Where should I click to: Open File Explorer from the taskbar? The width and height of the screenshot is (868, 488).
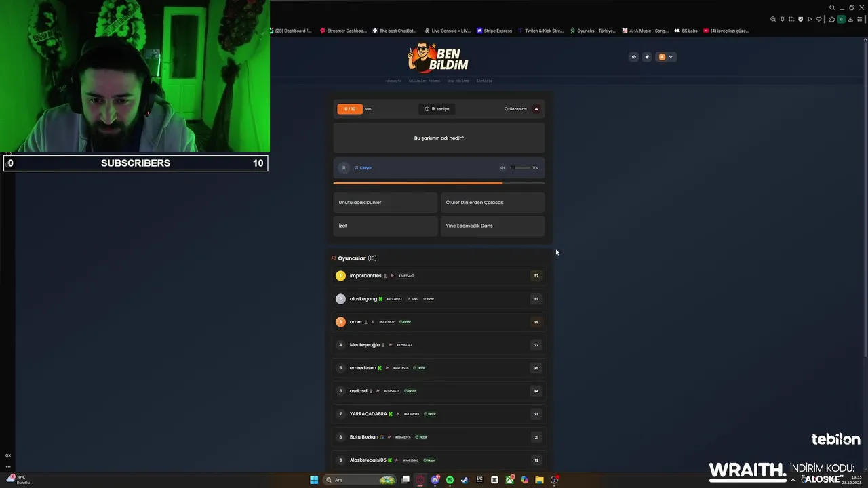click(x=539, y=480)
